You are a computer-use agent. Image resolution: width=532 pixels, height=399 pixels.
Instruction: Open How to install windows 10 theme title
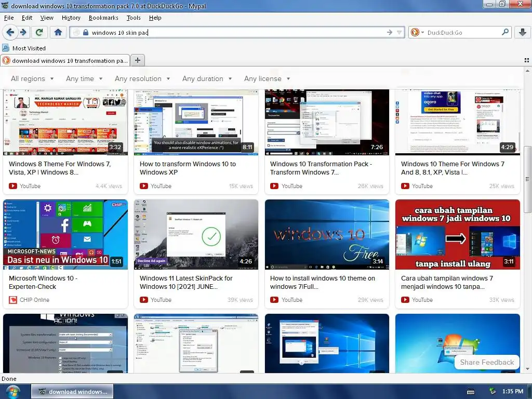coord(322,282)
